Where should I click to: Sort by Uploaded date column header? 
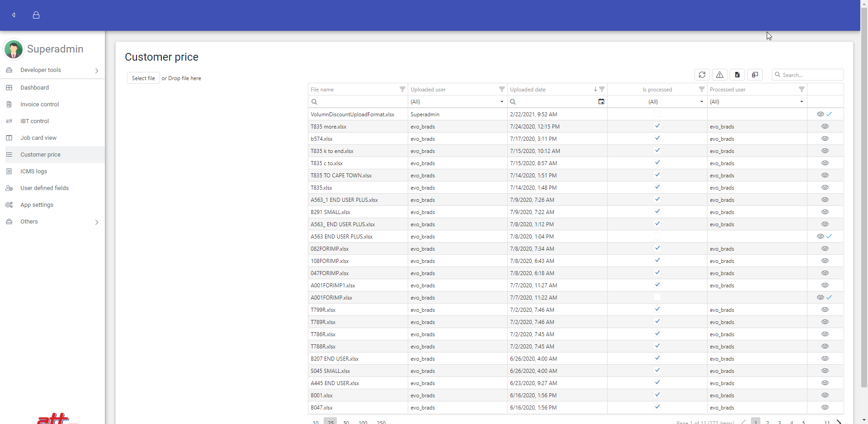(528, 90)
